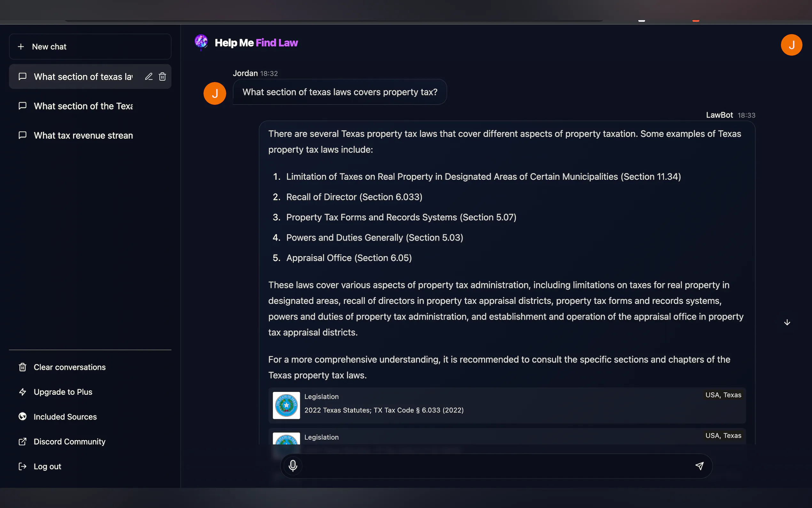Click the Texas state seal thumbnail
This screenshot has height=508, width=812.
(286, 406)
